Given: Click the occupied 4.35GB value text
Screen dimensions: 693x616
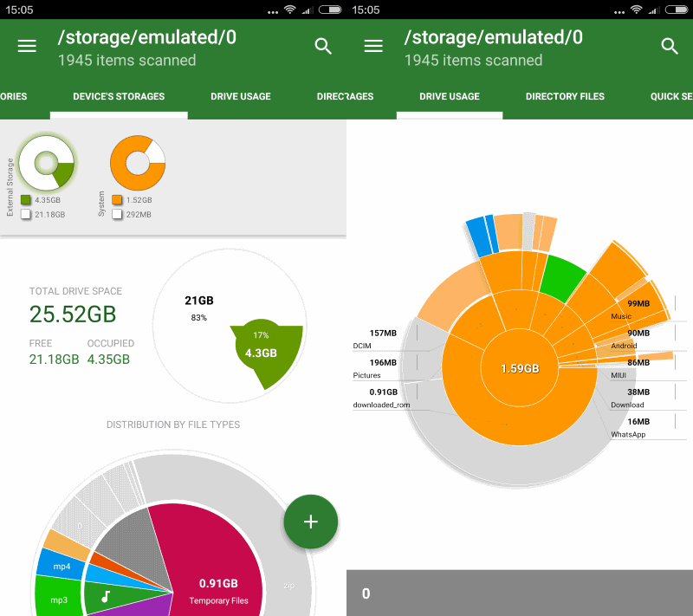Looking at the screenshot, I should pyautogui.click(x=108, y=360).
